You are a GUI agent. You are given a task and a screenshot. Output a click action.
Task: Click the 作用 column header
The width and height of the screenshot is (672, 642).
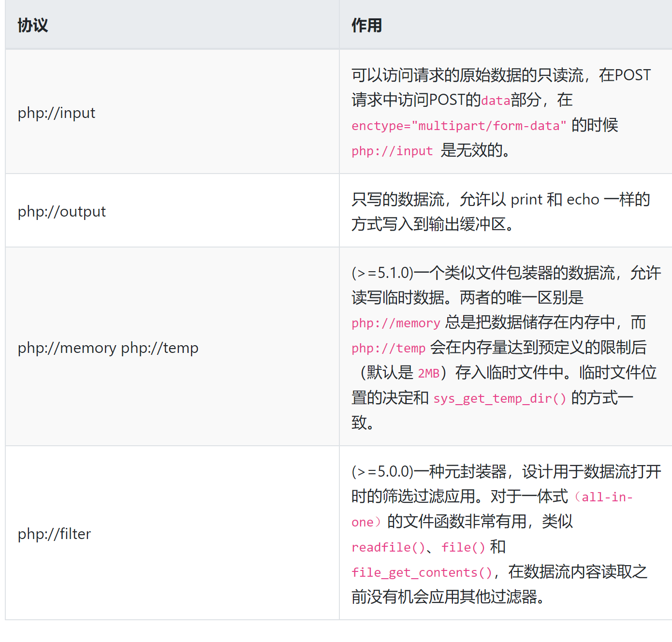coord(506,25)
